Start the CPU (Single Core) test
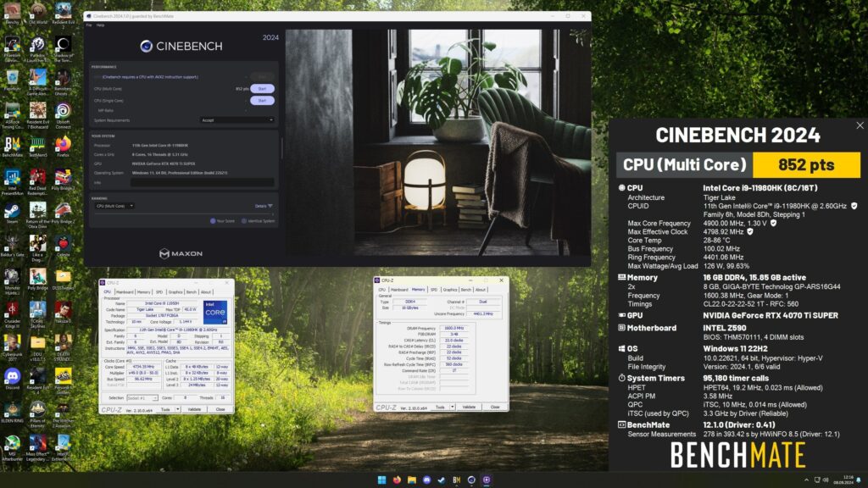This screenshot has height=488, width=868. [x=263, y=101]
